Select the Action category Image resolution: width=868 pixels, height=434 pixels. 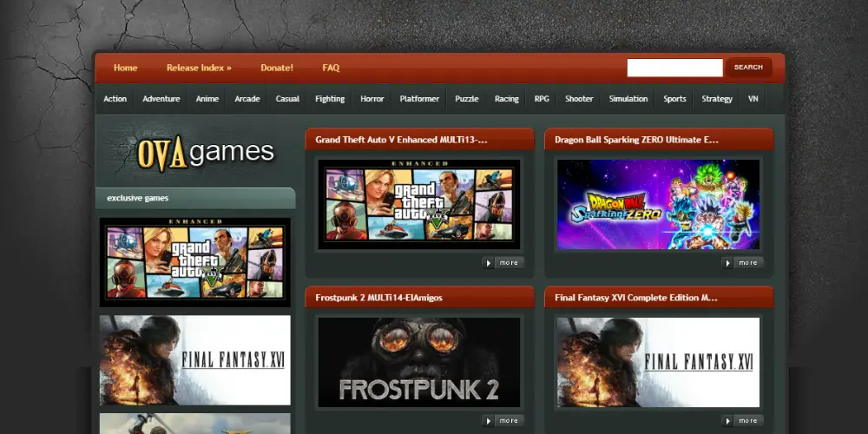pyautogui.click(x=115, y=99)
